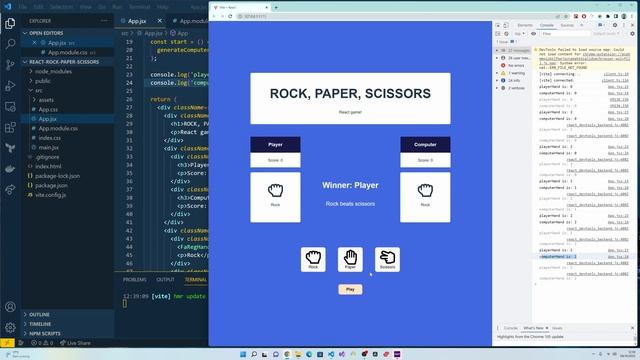Expand the TIMELINE section
640x360 pixels.
(67, 324)
